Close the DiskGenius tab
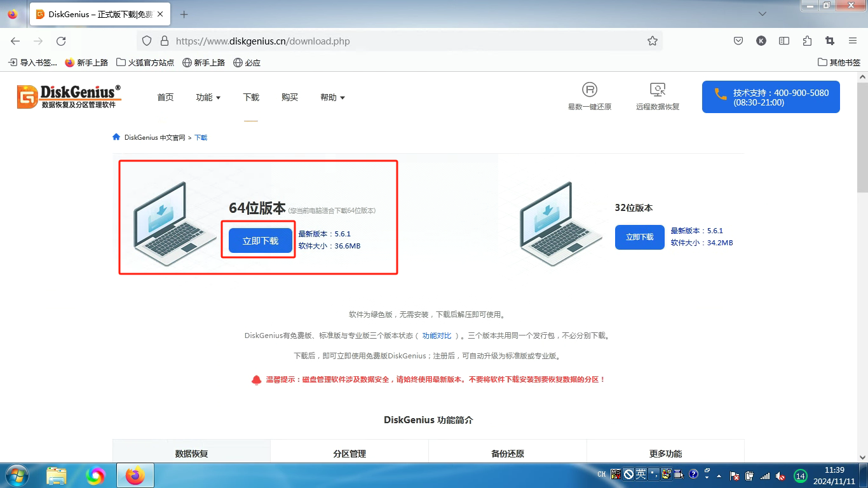Screen dimensions: 868x488 coord(159,14)
